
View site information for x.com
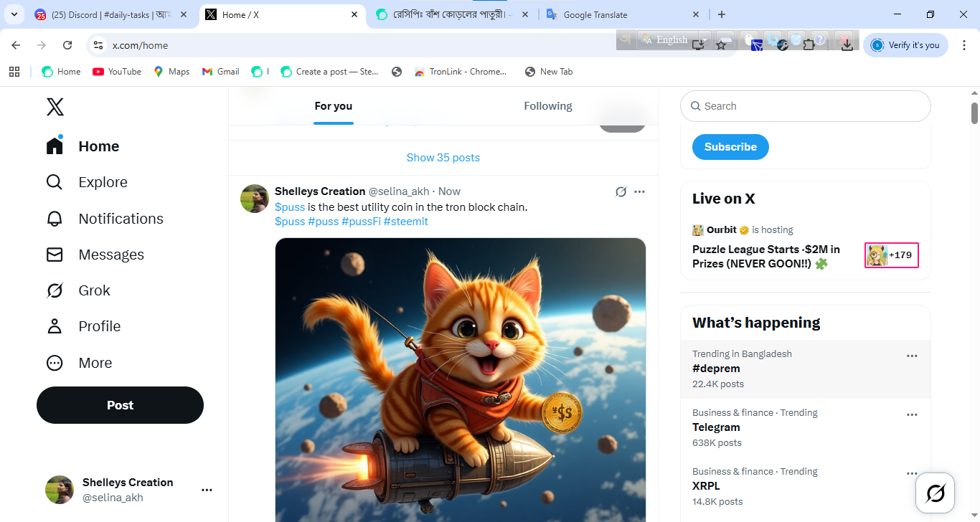[99, 45]
